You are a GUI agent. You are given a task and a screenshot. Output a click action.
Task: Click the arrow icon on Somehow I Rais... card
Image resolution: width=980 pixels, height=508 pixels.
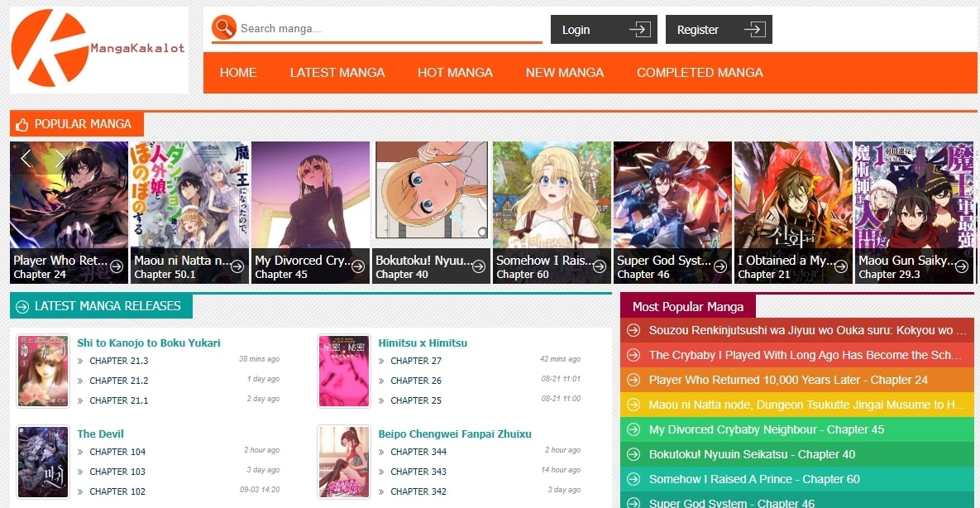coord(600,266)
